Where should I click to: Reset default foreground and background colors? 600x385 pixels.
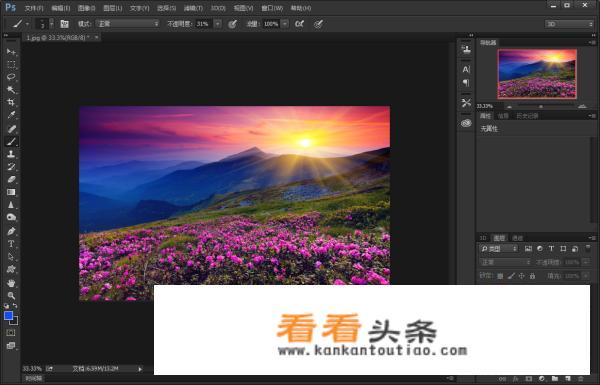pos(7,306)
